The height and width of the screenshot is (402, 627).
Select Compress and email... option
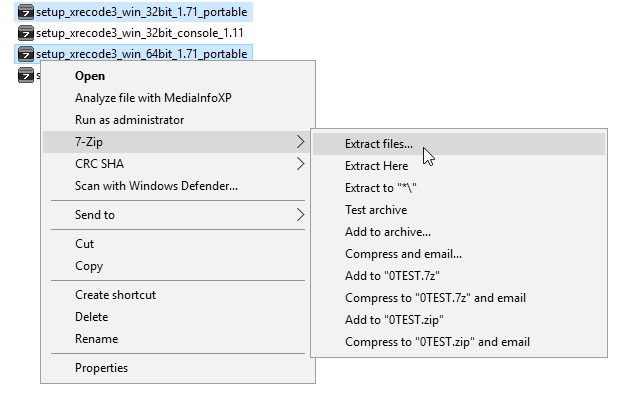459,254
